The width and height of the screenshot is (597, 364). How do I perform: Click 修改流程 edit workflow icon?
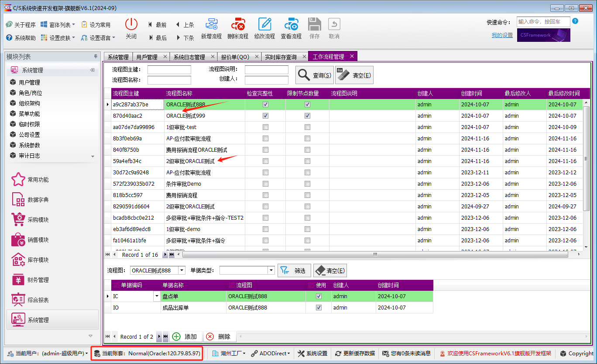[x=264, y=24]
